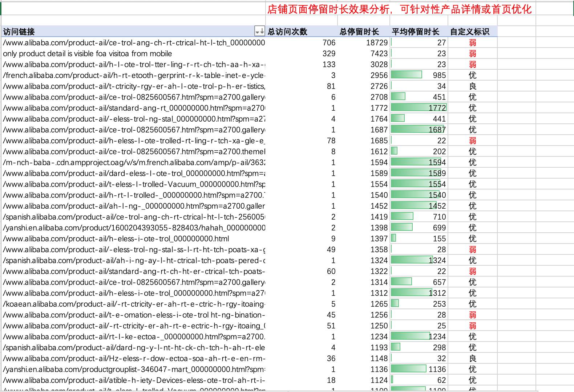
Task: Click the koaean.alibaba.com link cell
Action: (x=133, y=304)
